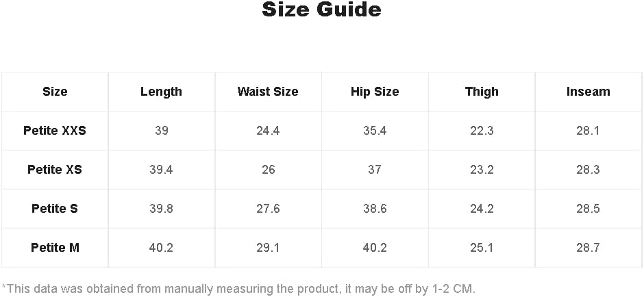The width and height of the screenshot is (644, 297).
Task: Click the Thigh column header
Action: tap(482, 92)
